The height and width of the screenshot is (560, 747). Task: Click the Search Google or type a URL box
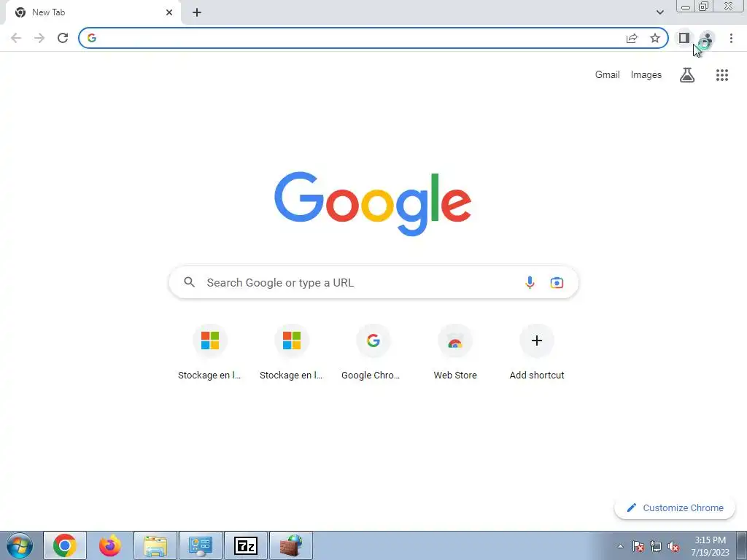[x=373, y=282]
